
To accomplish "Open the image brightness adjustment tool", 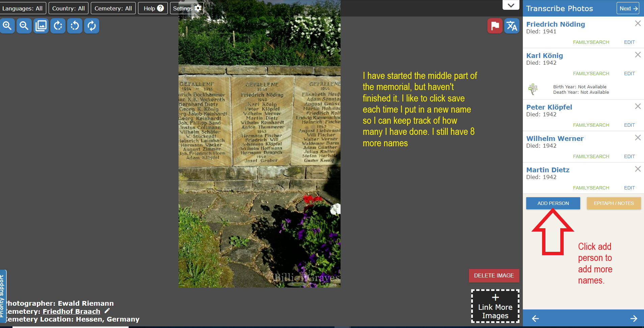I will pos(41,26).
